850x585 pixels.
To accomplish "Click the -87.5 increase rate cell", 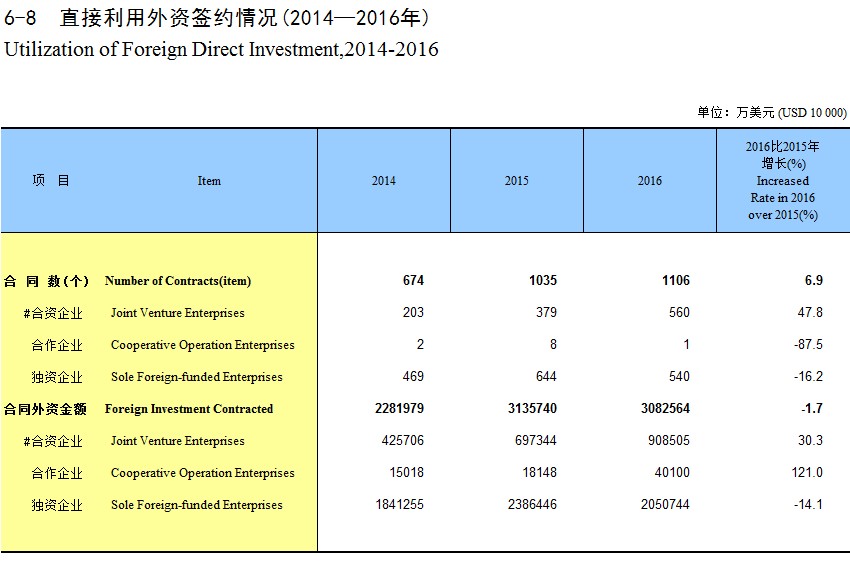I will (x=808, y=344).
